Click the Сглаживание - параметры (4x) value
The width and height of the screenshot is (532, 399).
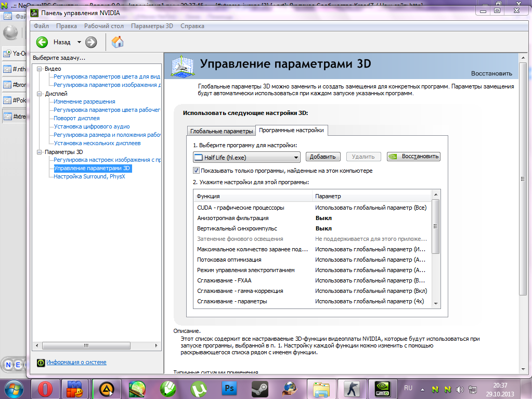click(369, 302)
